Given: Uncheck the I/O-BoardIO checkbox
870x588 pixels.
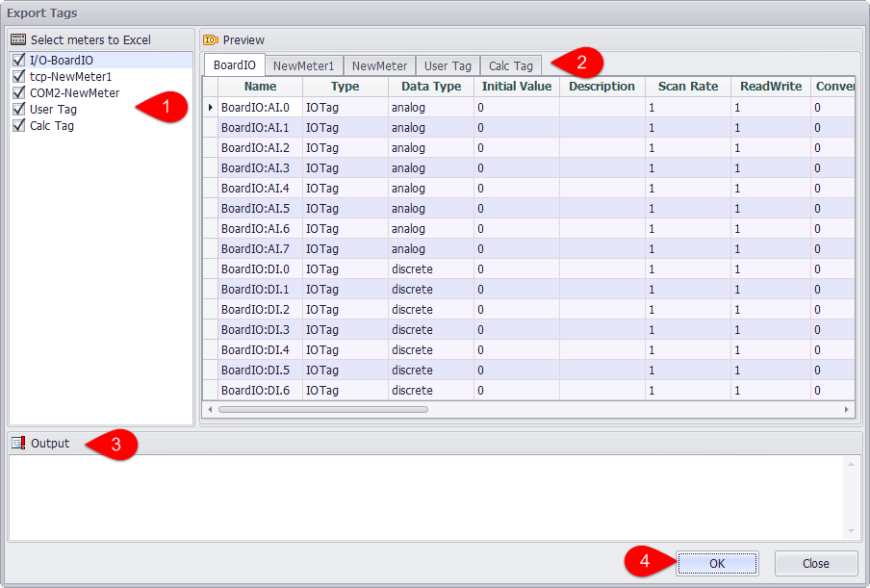Looking at the screenshot, I should tap(19, 61).
